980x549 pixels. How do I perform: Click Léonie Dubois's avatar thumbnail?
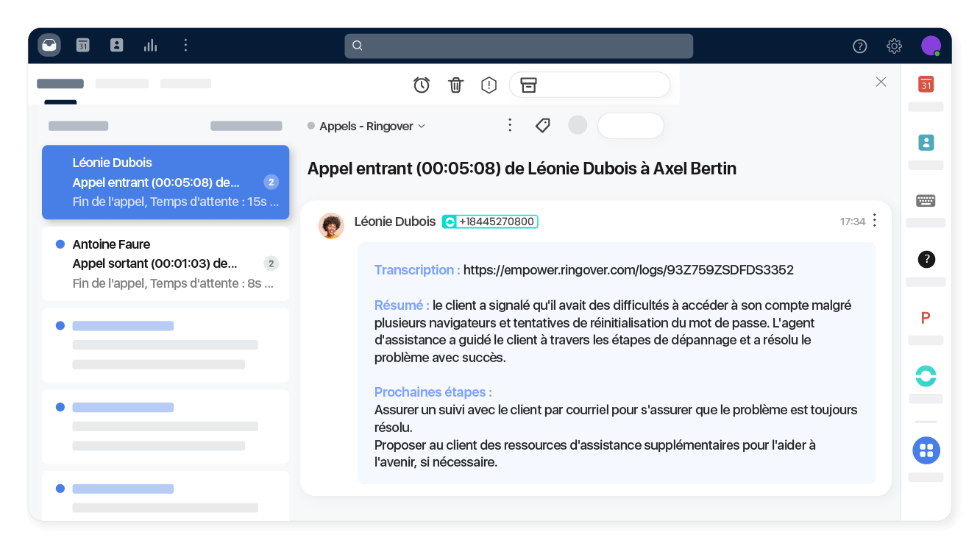click(x=331, y=225)
